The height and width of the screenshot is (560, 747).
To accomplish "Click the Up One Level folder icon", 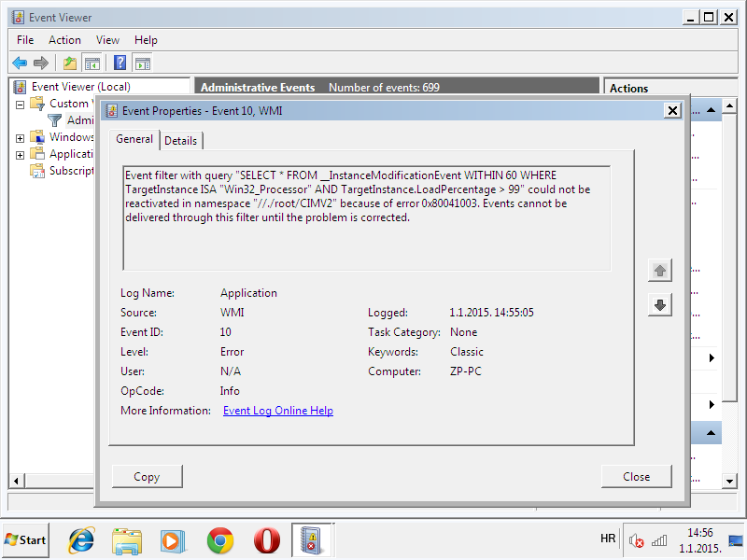I will click(69, 63).
